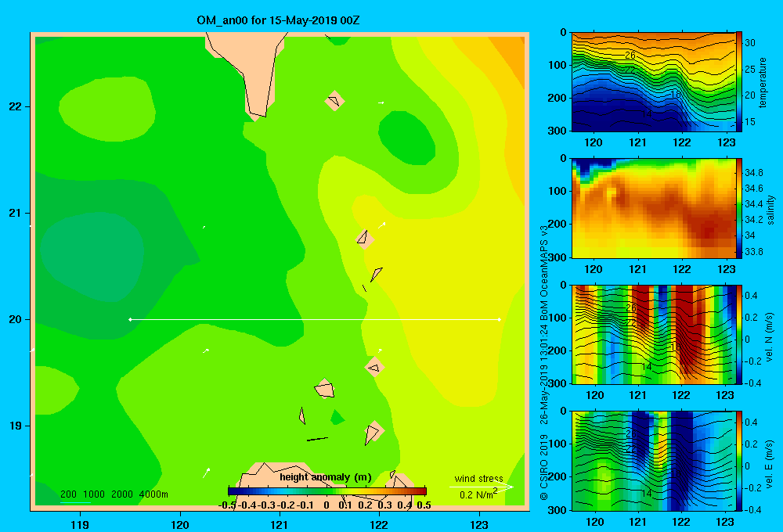The height and width of the screenshot is (532, 783).
Task: Open the eastward velocity cross-section panel
Action: pos(654,461)
